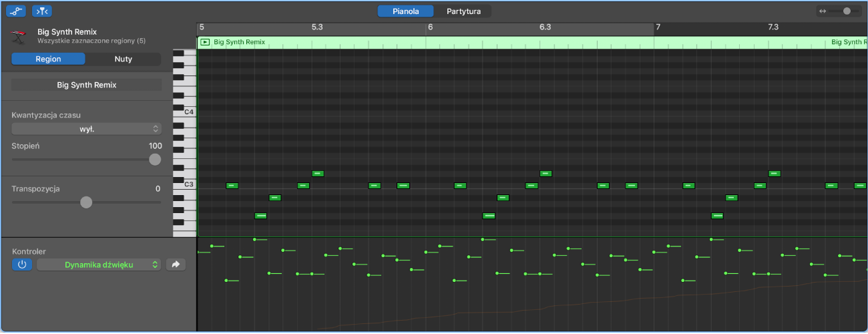Click the horizontal zoom arrows icon

point(823,11)
